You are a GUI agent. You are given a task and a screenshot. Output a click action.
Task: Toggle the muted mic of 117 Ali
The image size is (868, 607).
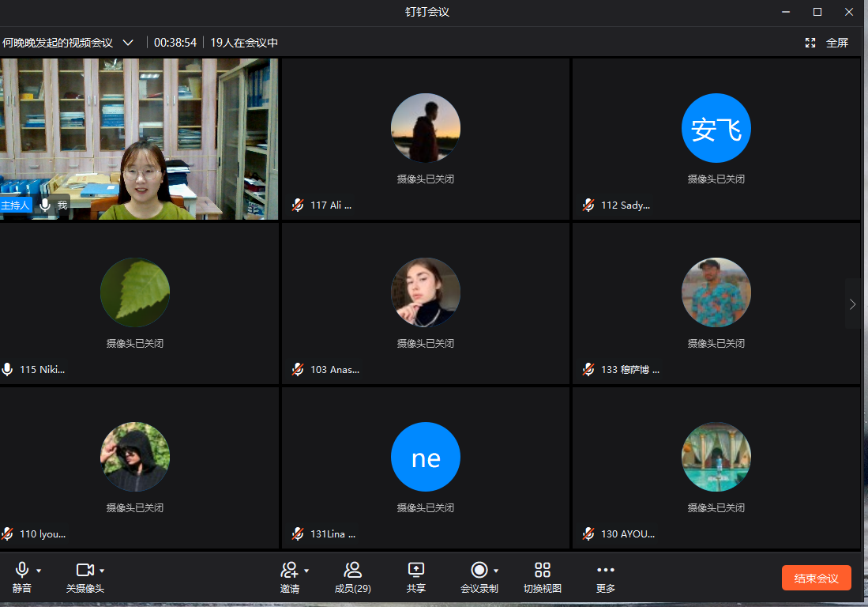298,205
